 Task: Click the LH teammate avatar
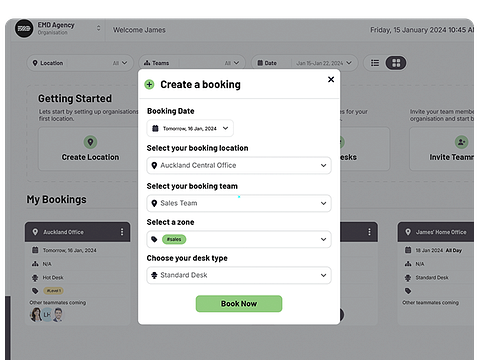coord(47,315)
